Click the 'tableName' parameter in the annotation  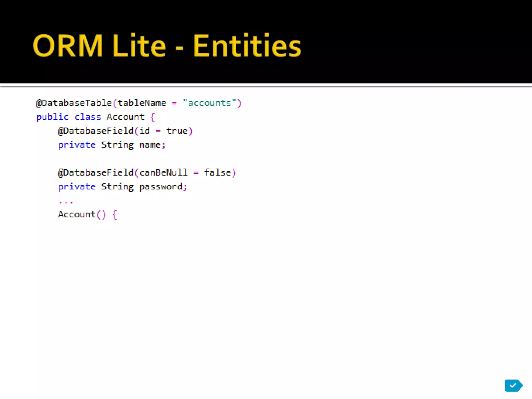coord(142,103)
